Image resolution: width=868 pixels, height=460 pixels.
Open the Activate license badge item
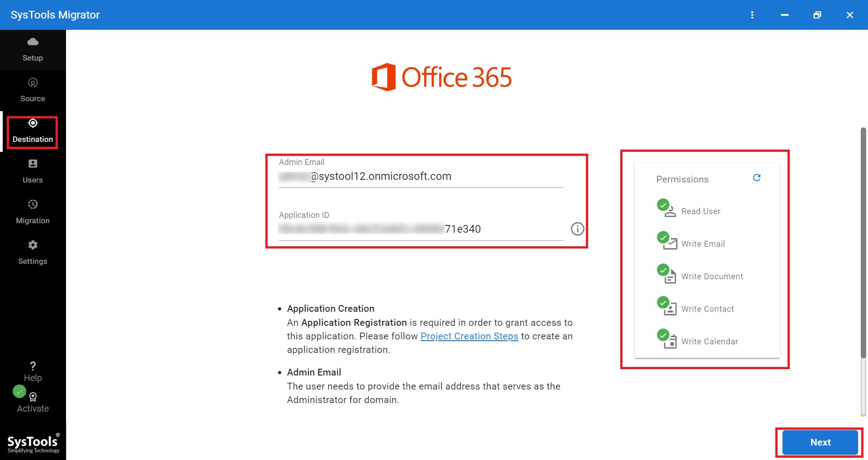tap(33, 402)
